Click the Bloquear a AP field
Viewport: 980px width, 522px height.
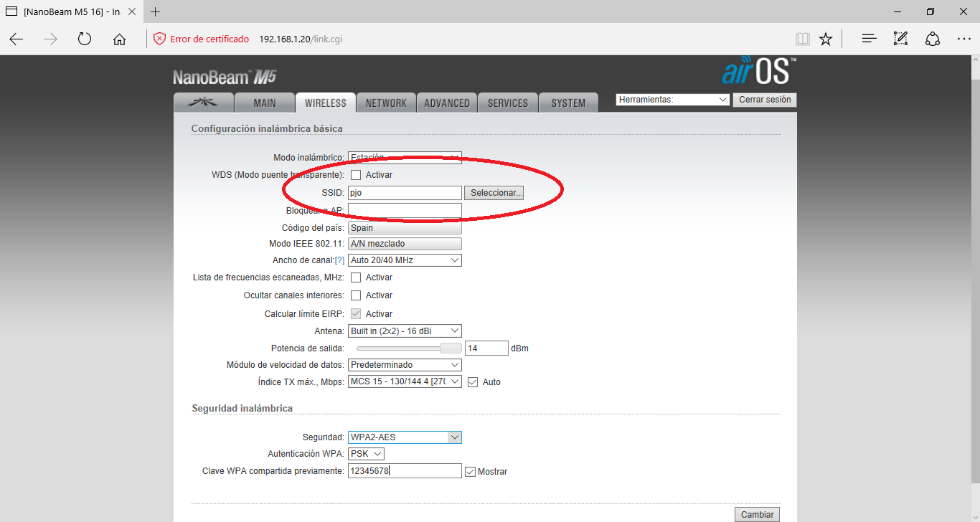click(x=405, y=210)
